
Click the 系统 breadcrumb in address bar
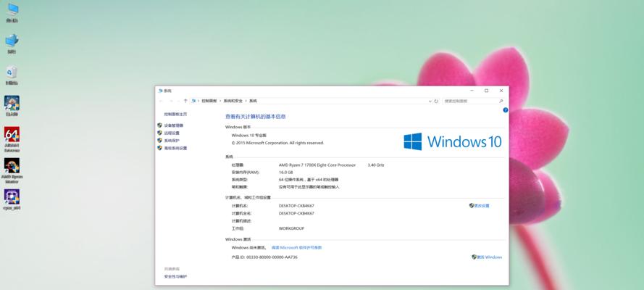253,101
